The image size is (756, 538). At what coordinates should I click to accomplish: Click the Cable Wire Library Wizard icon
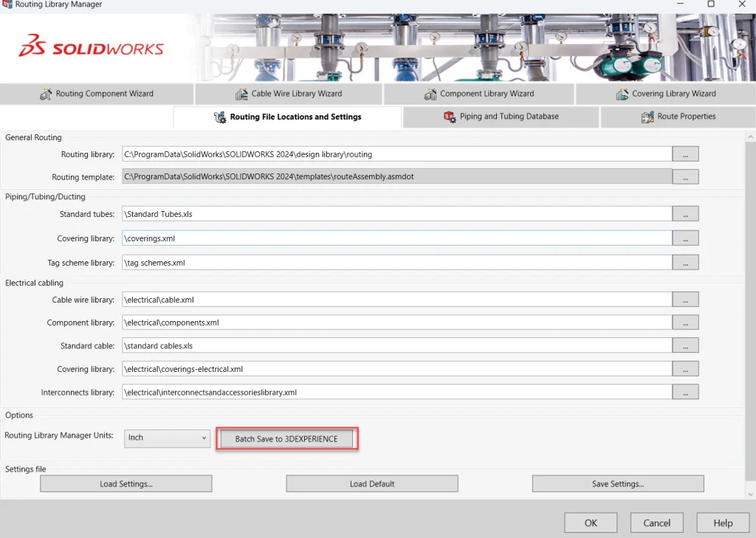click(241, 94)
